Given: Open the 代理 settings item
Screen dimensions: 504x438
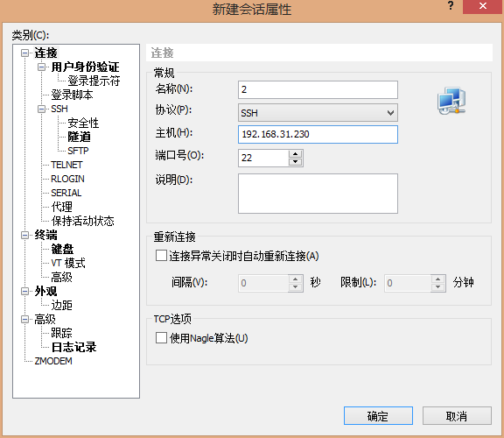Looking at the screenshot, I should click(x=62, y=207).
